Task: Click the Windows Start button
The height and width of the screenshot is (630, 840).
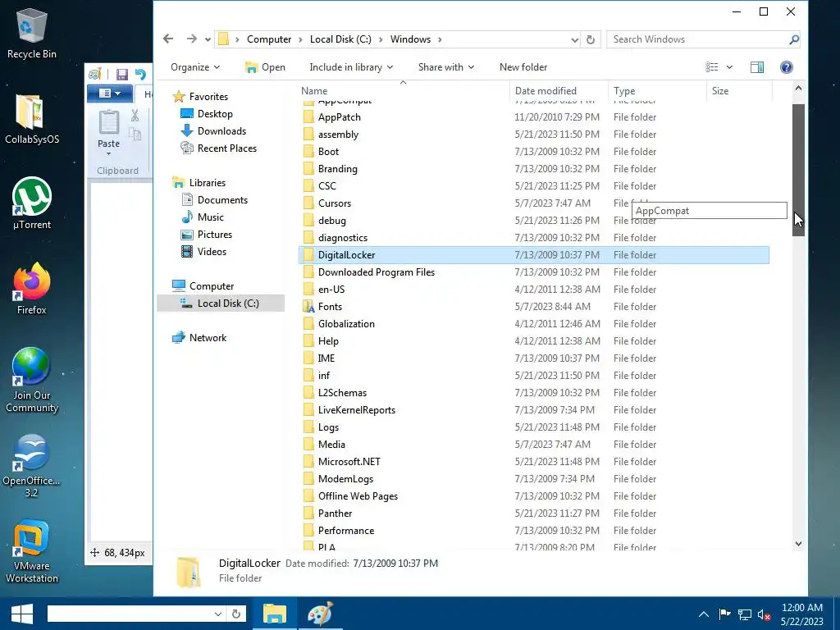Action: coord(22,614)
